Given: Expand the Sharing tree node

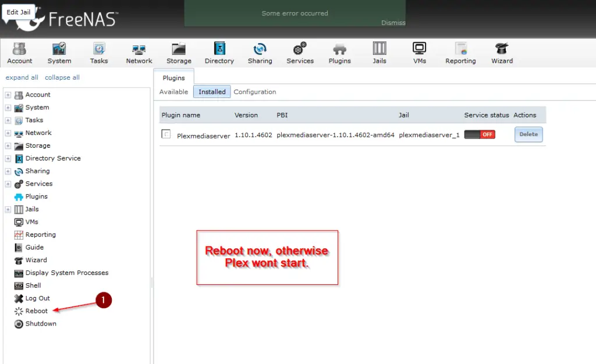Looking at the screenshot, I should [x=8, y=171].
